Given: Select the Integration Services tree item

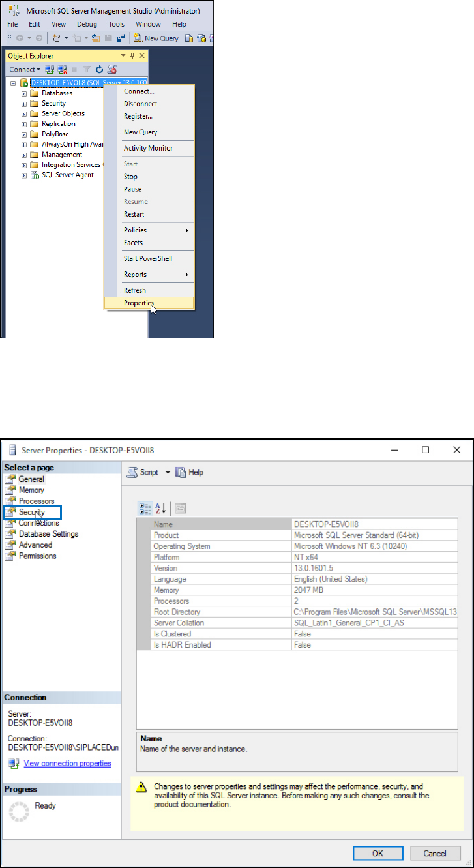Looking at the screenshot, I should (x=71, y=165).
